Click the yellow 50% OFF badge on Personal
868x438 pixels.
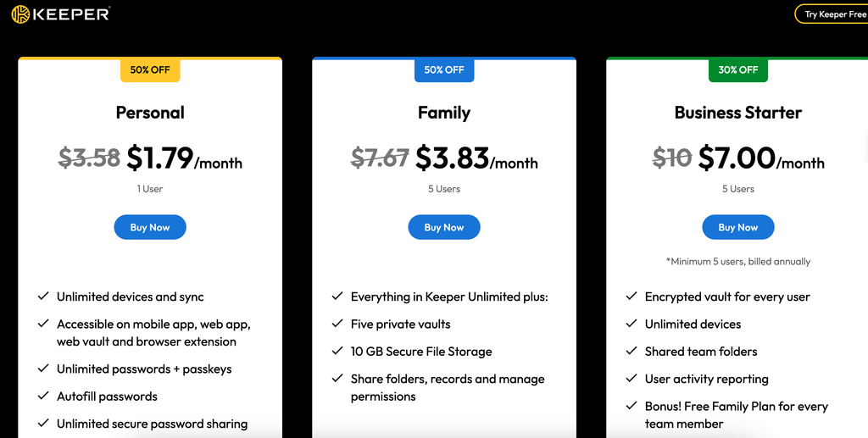click(x=150, y=69)
